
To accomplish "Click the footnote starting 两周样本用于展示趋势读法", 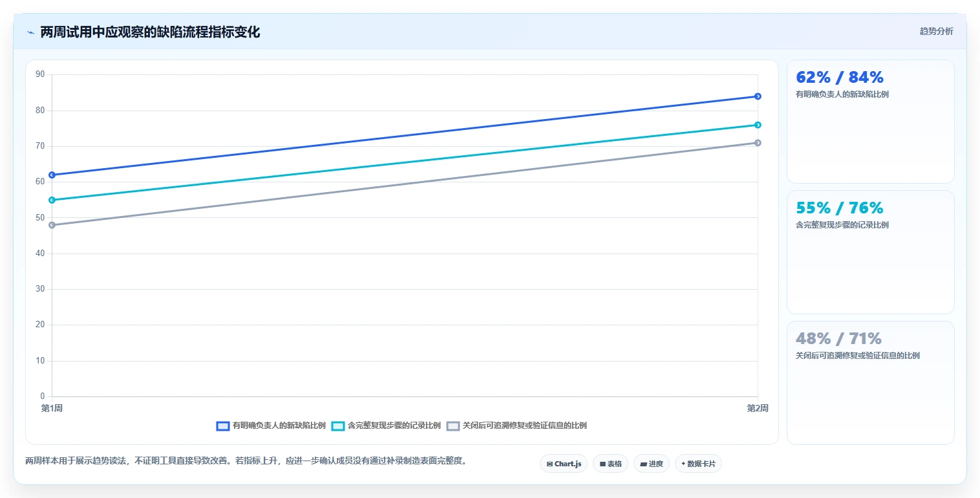I will [246, 461].
